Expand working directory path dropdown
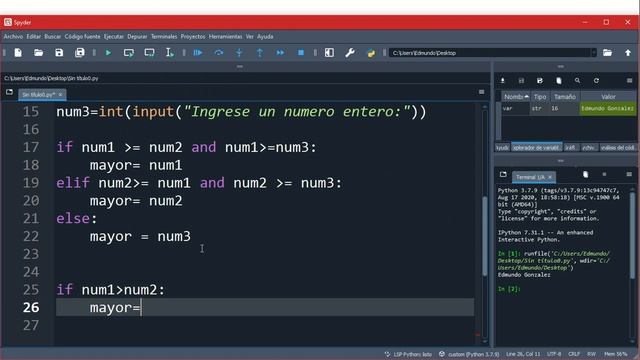Screen dimensions: 640x360 [x=593, y=53]
